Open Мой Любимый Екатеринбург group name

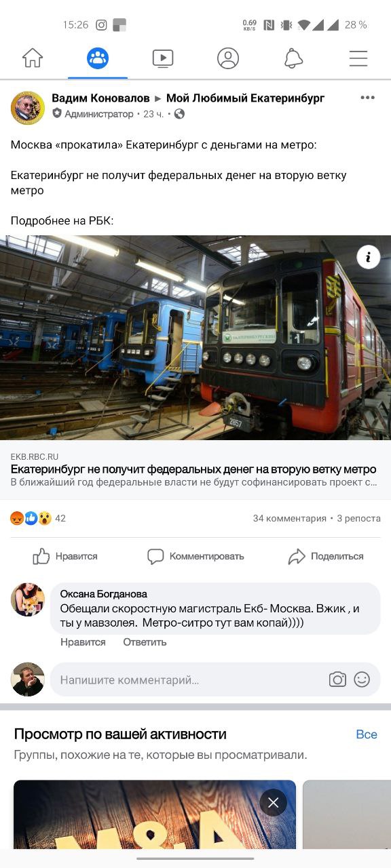[246, 98]
